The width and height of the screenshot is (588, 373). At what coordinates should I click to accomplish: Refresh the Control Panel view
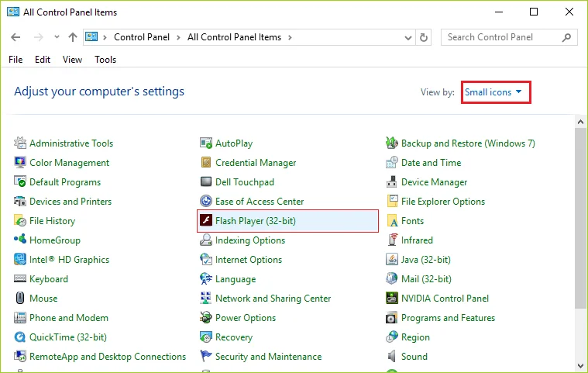423,37
